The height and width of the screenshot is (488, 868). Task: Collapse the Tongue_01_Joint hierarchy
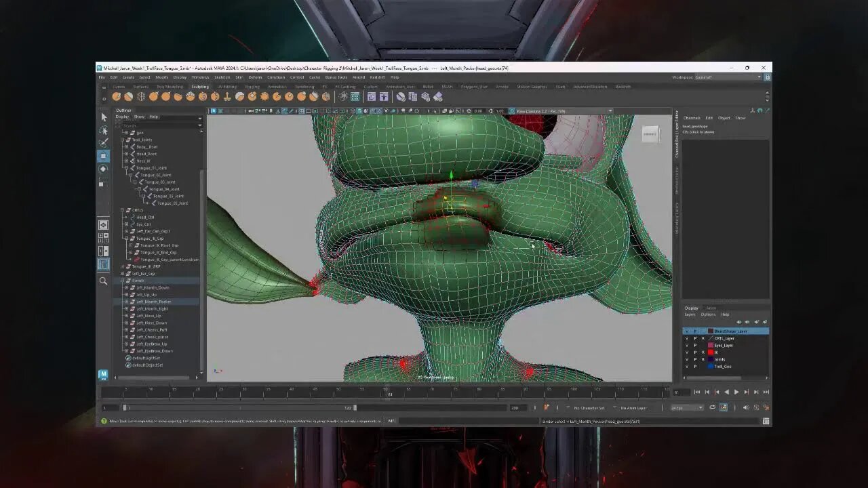126,168
